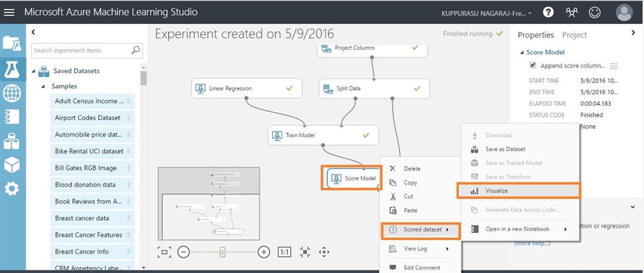Open the community people icon
This screenshot has width=644, height=273.
(x=571, y=13)
